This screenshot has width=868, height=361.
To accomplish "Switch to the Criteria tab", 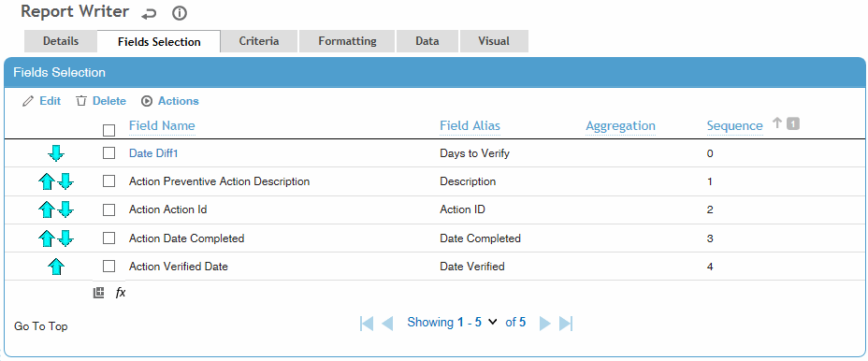I will point(259,41).
